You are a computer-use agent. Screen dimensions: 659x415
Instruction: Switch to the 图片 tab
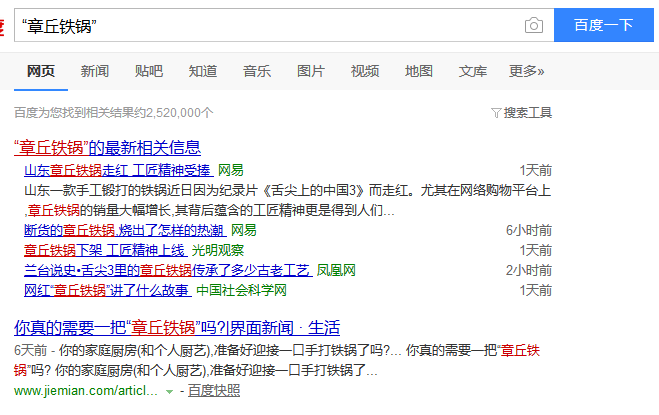(311, 71)
